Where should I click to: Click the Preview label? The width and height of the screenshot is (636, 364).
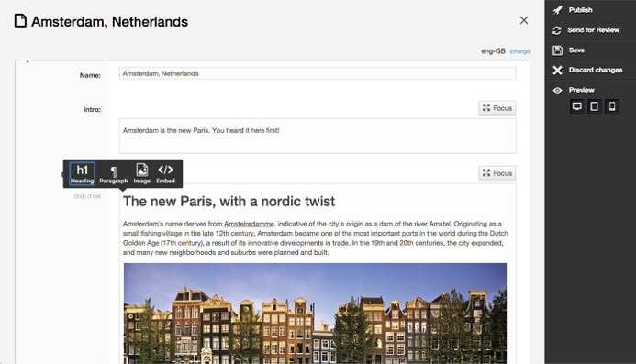(x=581, y=90)
